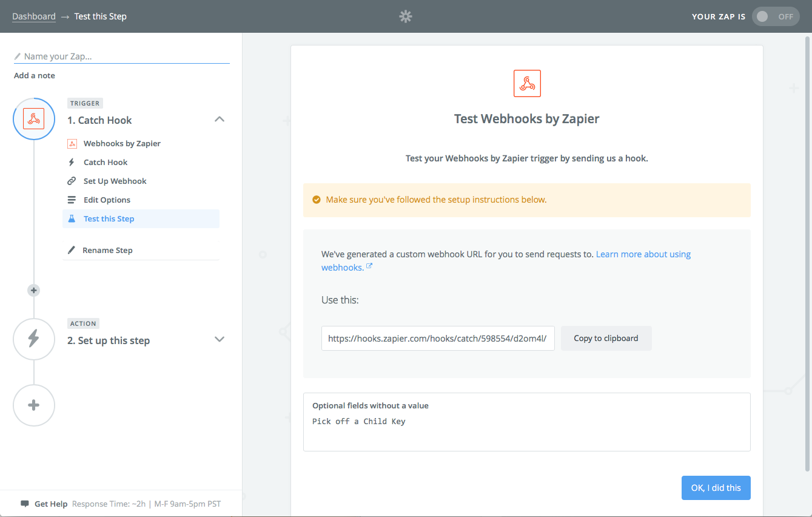The width and height of the screenshot is (812, 517).
Task: Click the action step lightning circle icon
Action: pos(34,339)
